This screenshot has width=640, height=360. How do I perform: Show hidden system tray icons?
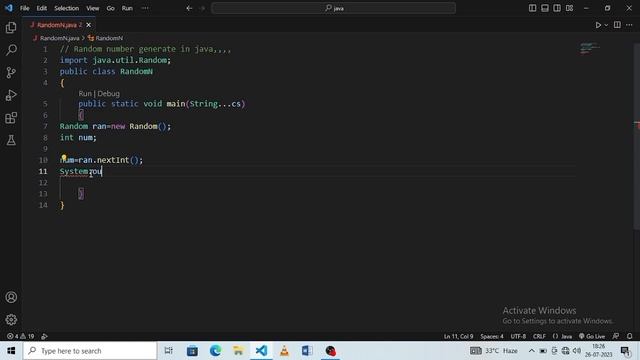531,351
